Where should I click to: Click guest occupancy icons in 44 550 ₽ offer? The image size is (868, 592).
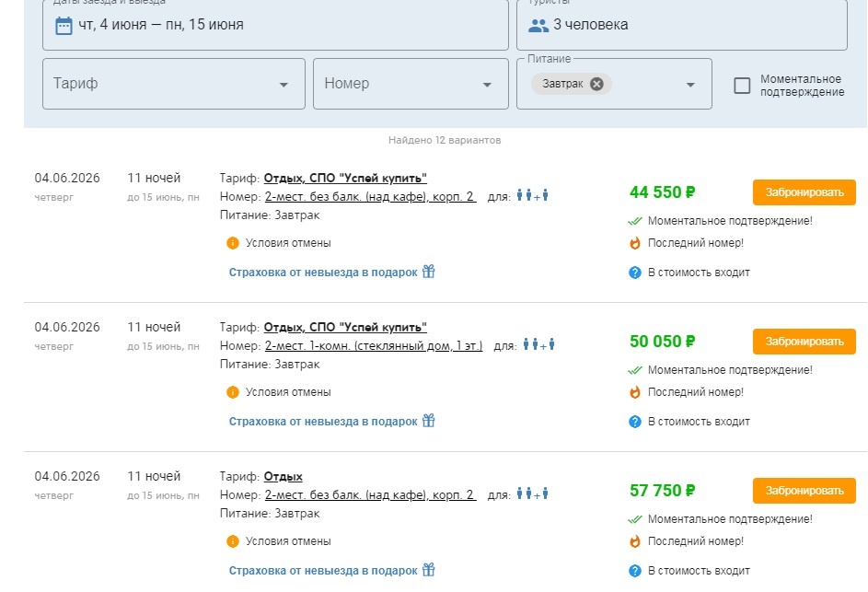click(x=533, y=195)
